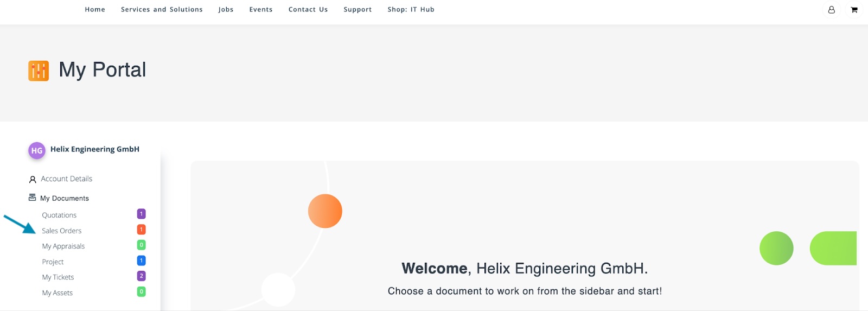Image resolution: width=868 pixels, height=311 pixels.
Task: Open the user account icon
Action: [x=831, y=10]
